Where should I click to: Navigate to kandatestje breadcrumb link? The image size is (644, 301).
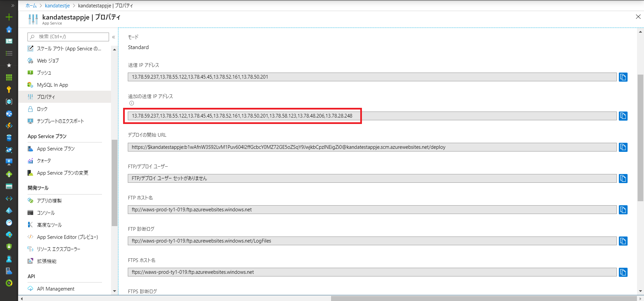click(57, 6)
